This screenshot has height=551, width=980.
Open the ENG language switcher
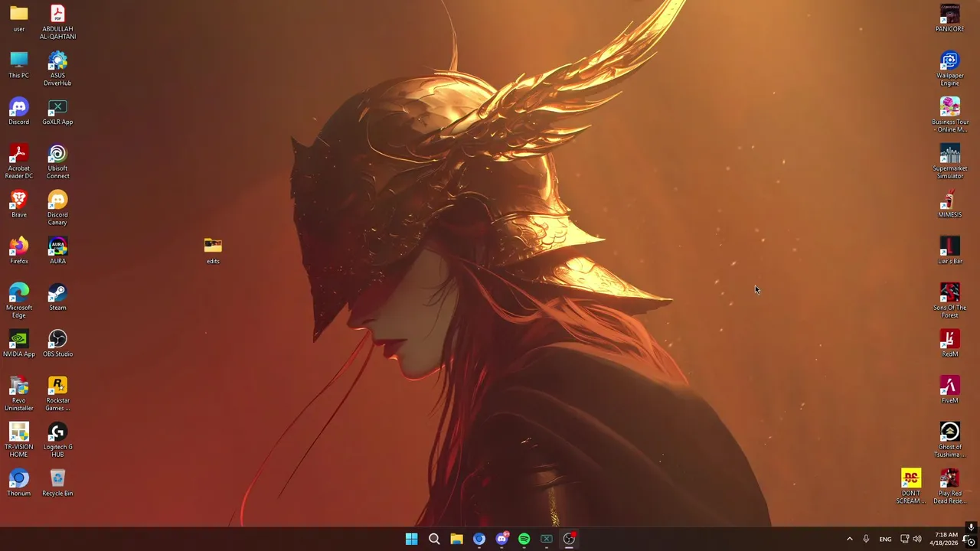(885, 539)
